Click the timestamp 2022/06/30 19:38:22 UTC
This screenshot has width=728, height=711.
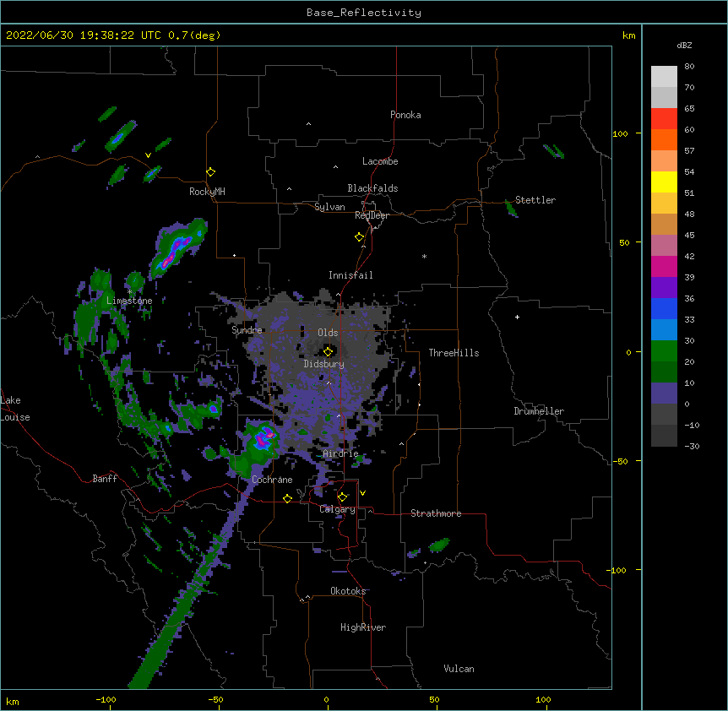tap(84, 35)
